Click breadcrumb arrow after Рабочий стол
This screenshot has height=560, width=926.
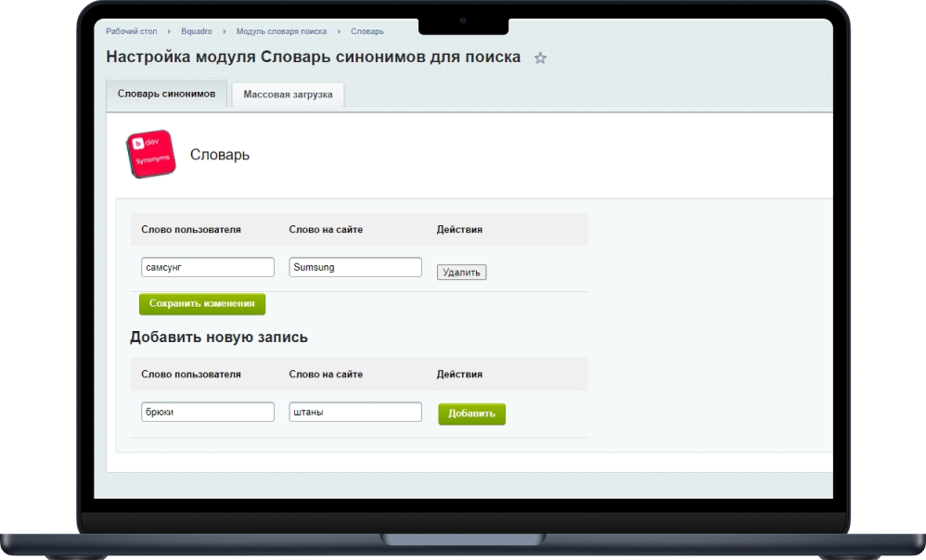tap(170, 32)
